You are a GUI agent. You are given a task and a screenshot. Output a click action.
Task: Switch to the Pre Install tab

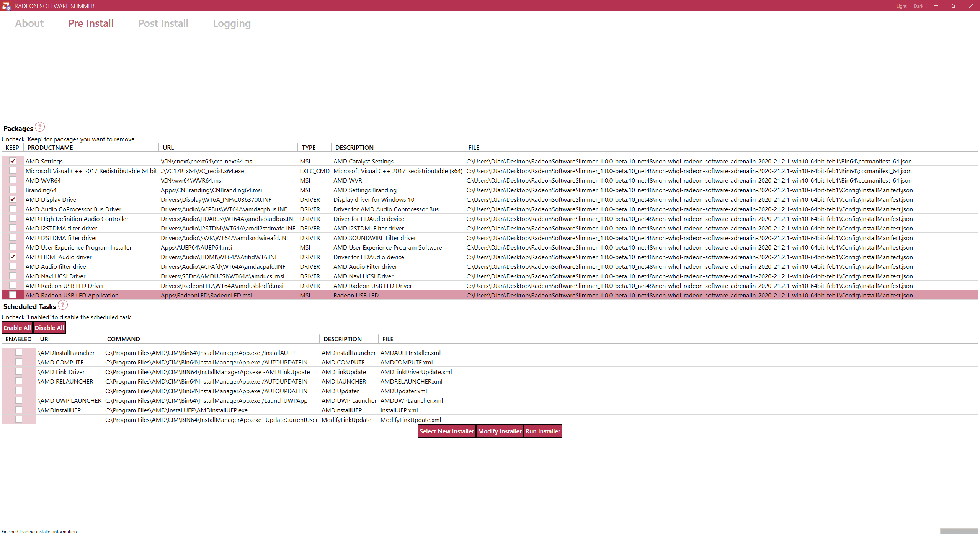tap(91, 23)
